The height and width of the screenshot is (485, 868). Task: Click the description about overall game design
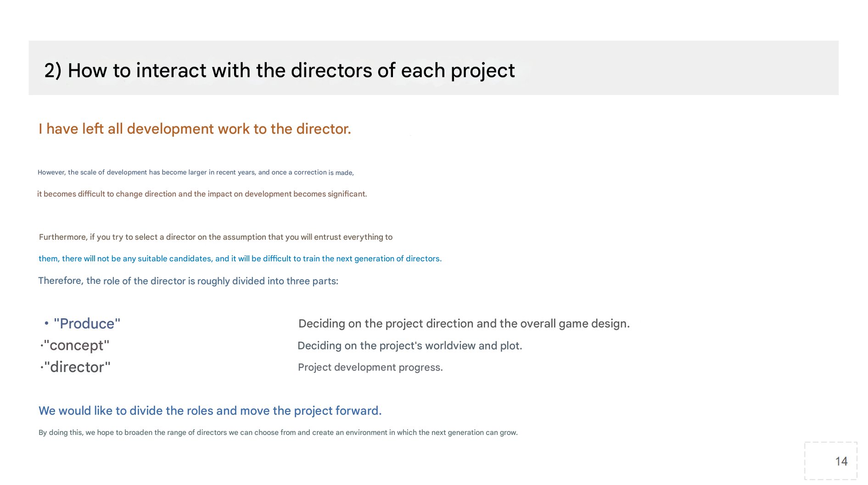point(464,324)
